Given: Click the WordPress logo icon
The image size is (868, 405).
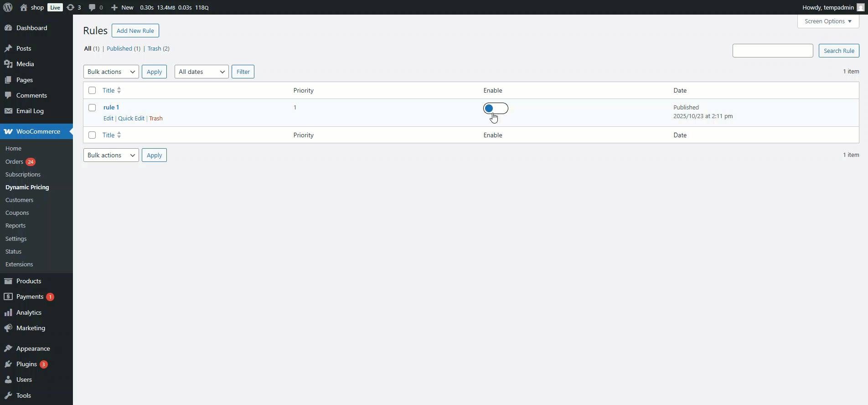Looking at the screenshot, I should 8,7.
